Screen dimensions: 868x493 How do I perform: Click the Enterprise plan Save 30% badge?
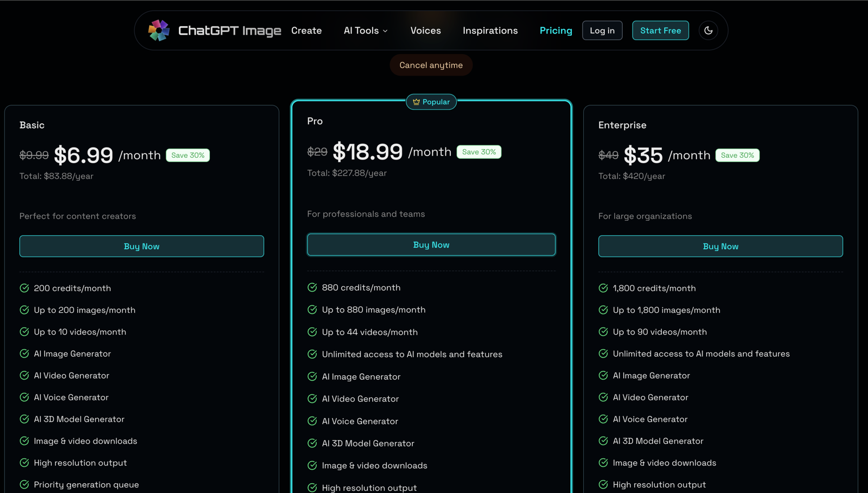coord(737,155)
